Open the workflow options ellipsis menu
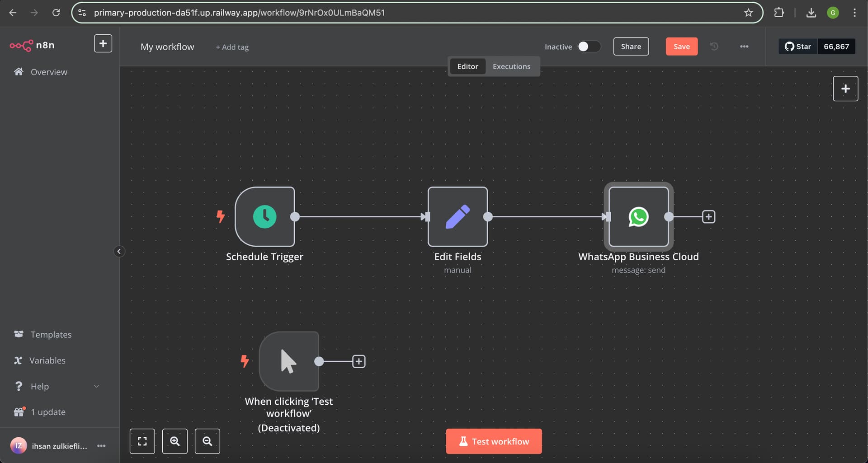The width and height of the screenshot is (868, 463). (x=744, y=47)
